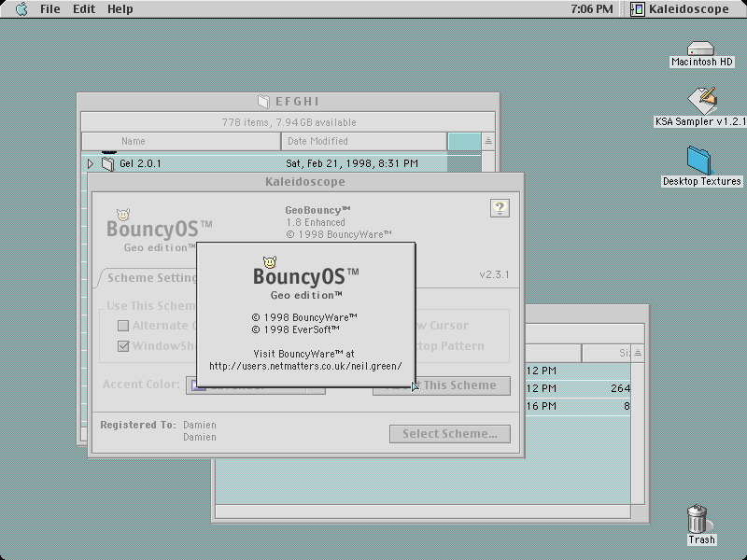This screenshot has height=560, width=747.
Task: Toggle the sort order button in EFGHI window
Action: [487, 141]
